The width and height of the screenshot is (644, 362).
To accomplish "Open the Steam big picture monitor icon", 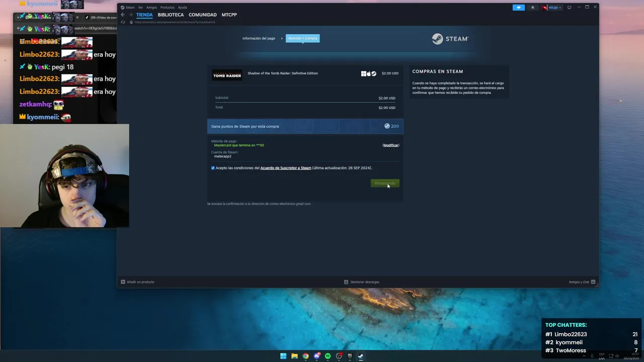I will 569,8.
